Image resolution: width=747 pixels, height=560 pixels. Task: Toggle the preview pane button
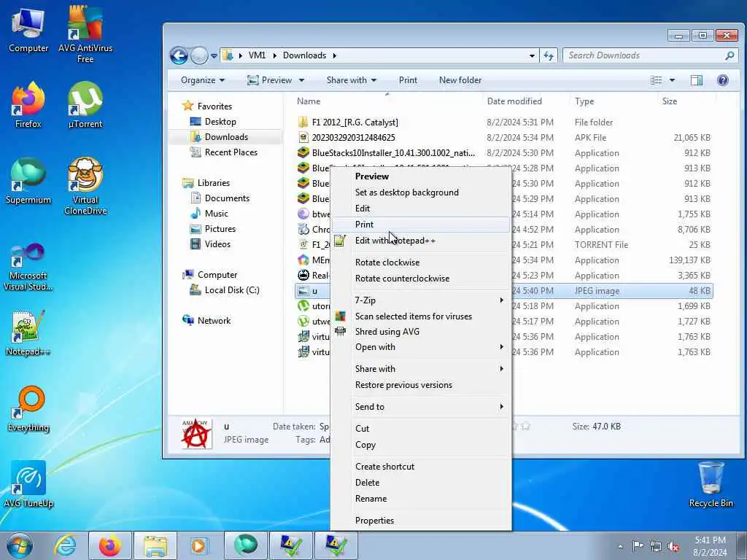[x=697, y=80]
